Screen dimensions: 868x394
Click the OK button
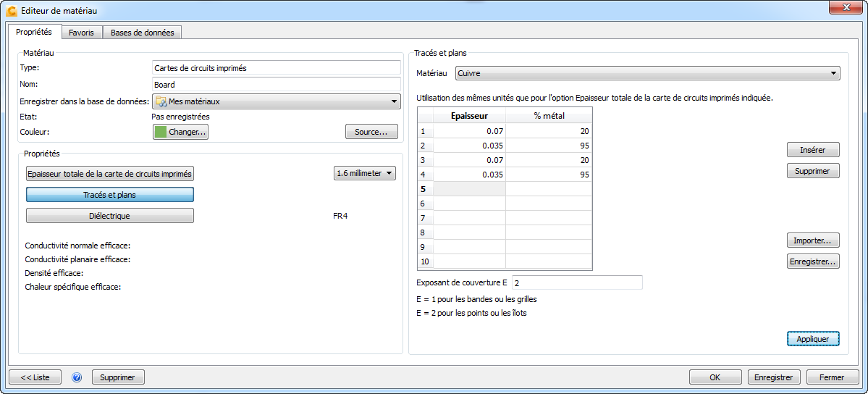pos(715,377)
